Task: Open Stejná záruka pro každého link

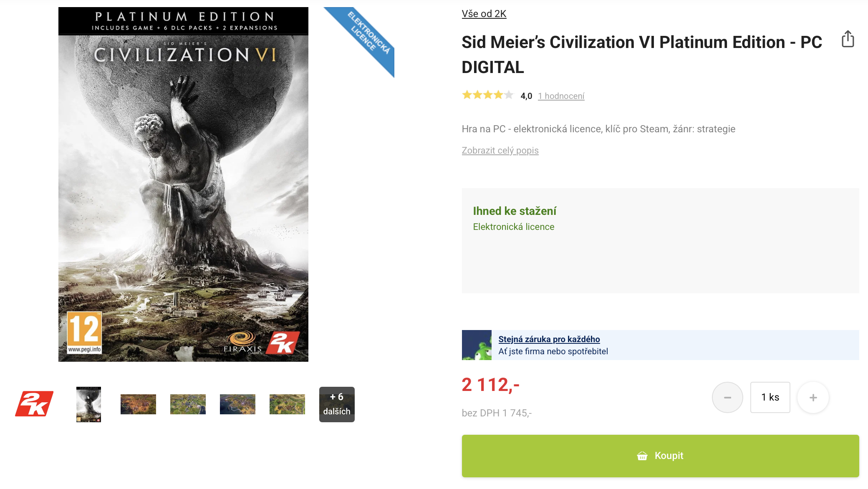Action: tap(549, 339)
